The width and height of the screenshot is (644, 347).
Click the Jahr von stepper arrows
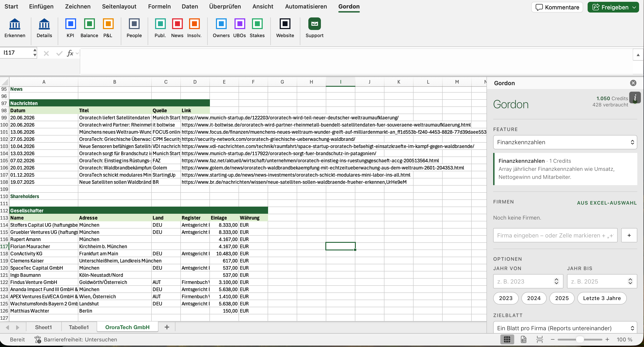[556, 281]
